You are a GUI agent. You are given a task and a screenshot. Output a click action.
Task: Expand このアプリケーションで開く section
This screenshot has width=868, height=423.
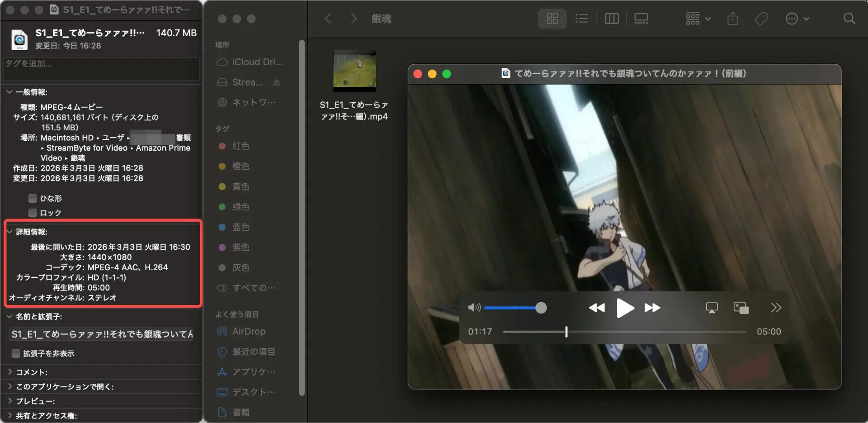(x=9, y=386)
